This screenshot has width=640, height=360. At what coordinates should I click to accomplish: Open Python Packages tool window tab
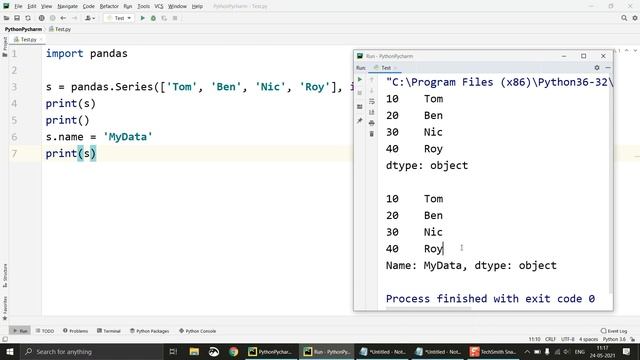[x=149, y=331]
